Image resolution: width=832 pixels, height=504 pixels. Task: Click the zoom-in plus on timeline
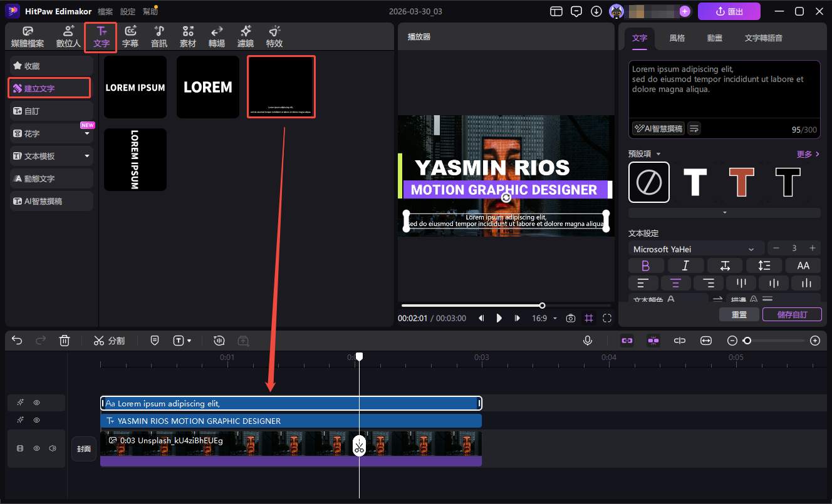pyautogui.click(x=814, y=341)
